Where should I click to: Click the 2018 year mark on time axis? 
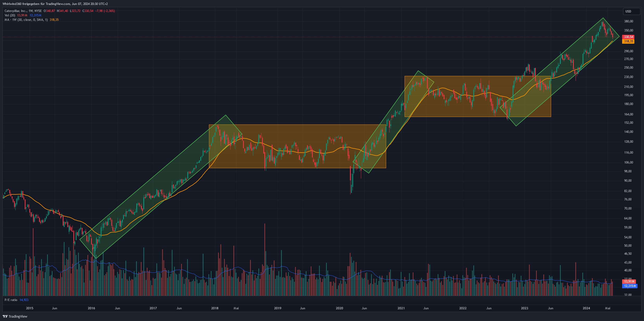[x=215, y=308]
